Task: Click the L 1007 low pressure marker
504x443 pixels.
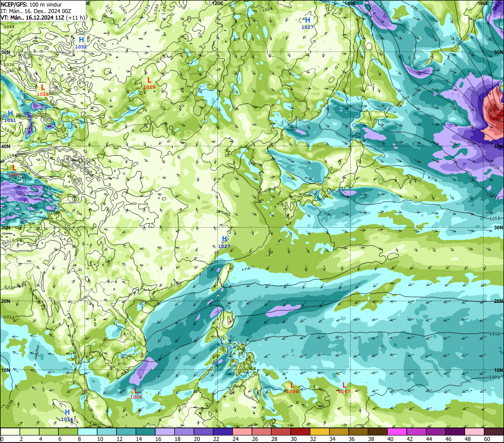Action: [x=344, y=388]
